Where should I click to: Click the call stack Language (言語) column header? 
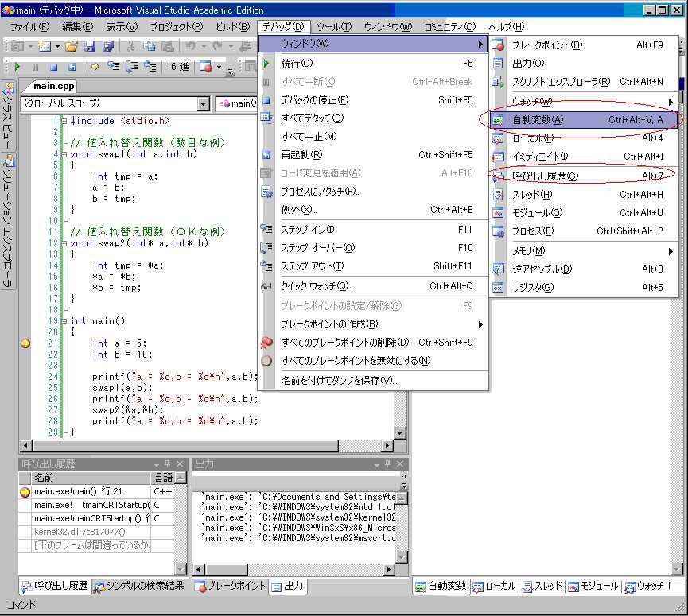(x=163, y=478)
